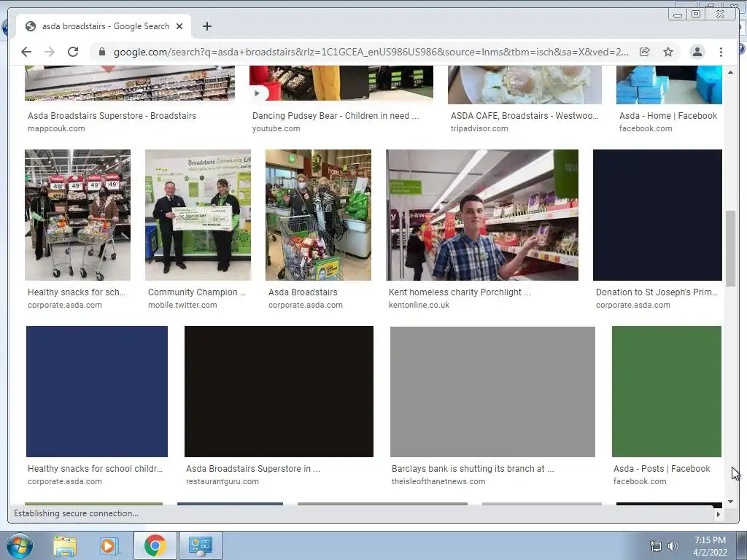The width and height of the screenshot is (747, 560).
Task: Open the Chrome profile menu
Action: coord(697,52)
